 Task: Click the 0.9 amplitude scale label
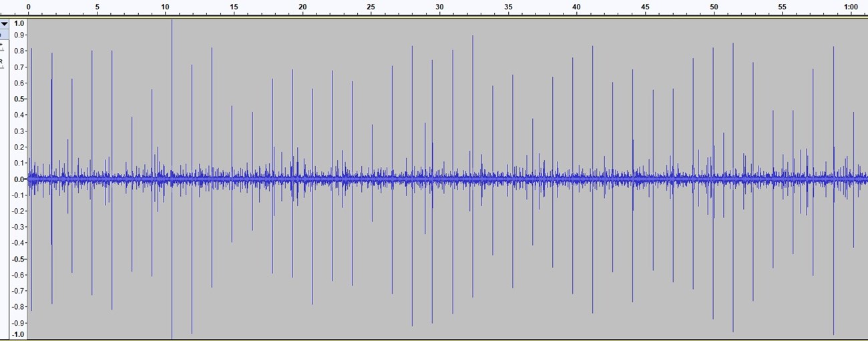[19, 35]
